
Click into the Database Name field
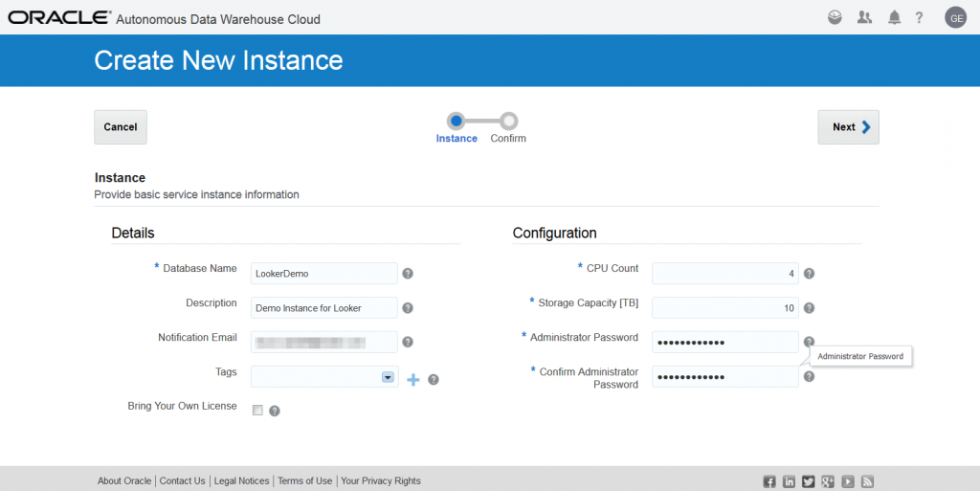click(323, 274)
